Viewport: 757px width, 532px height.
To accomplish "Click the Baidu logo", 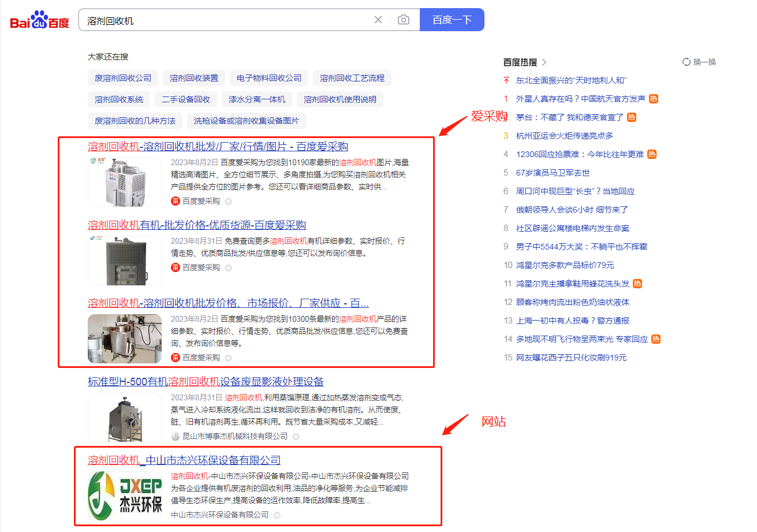I will pos(39,20).
